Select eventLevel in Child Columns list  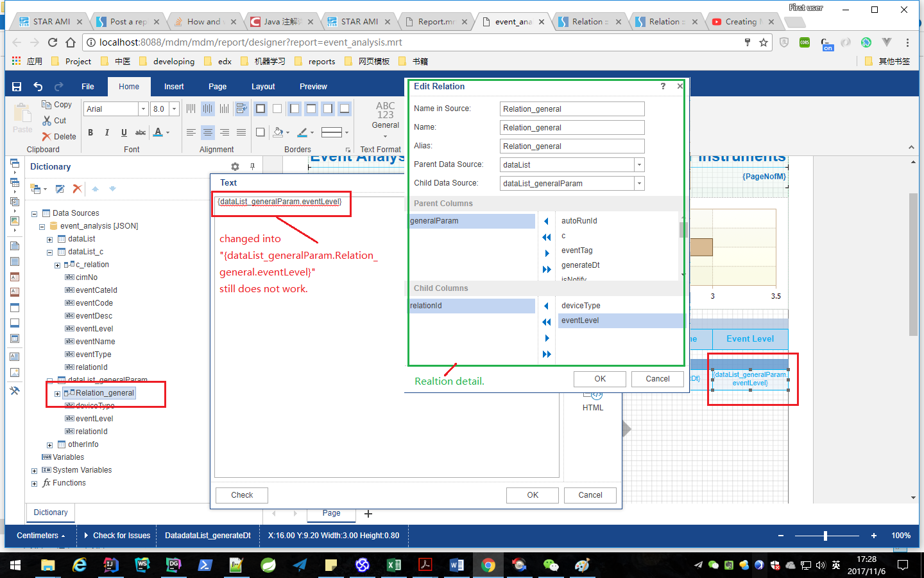[x=620, y=320]
